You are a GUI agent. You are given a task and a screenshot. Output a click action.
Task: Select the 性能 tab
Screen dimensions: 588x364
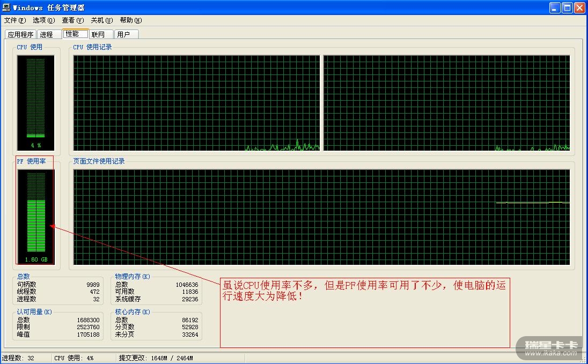[75, 34]
